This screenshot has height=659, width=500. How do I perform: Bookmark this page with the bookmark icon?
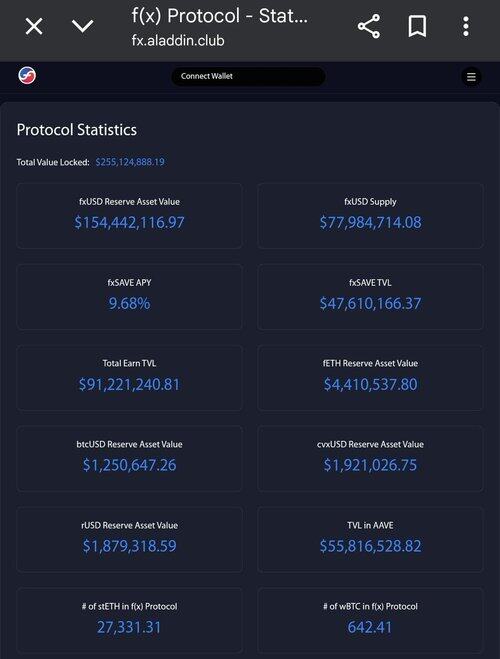point(417,26)
